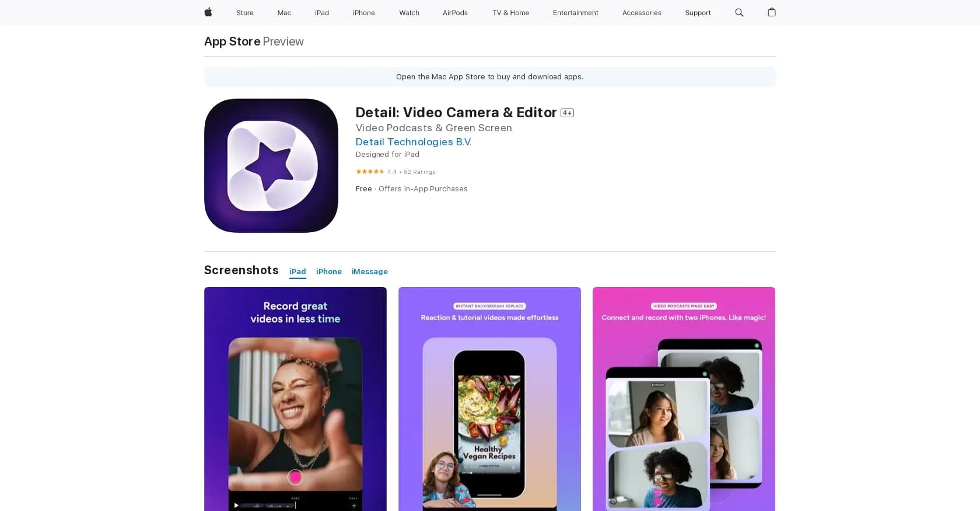Open the Entertainment menu
The image size is (980, 511).
[576, 13]
